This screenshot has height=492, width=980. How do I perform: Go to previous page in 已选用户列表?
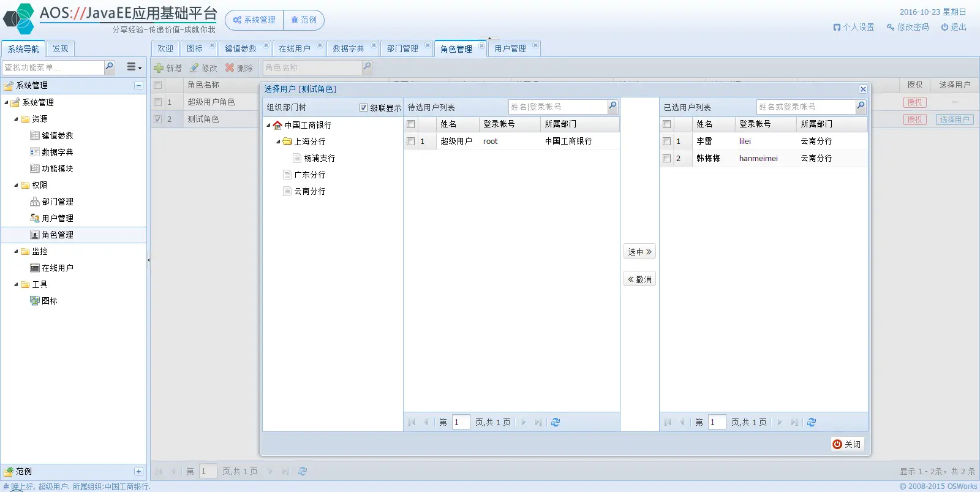tap(682, 422)
